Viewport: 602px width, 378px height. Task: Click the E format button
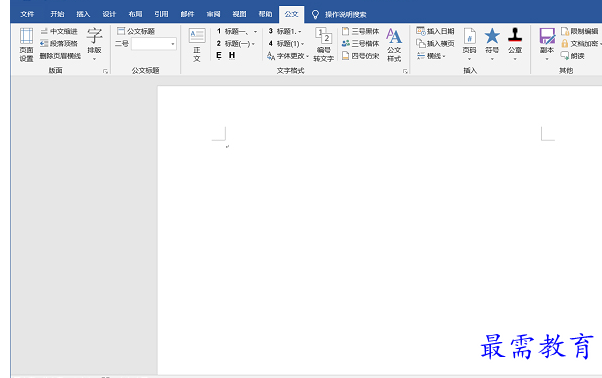point(219,56)
